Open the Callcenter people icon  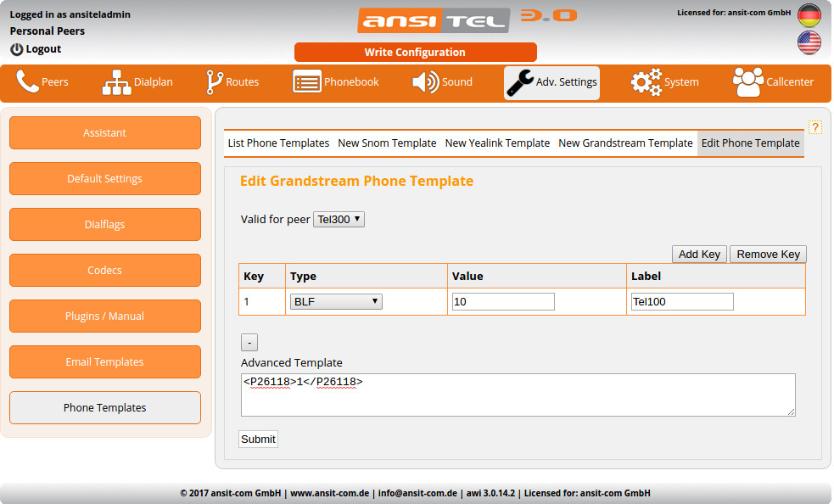tap(748, 81)
